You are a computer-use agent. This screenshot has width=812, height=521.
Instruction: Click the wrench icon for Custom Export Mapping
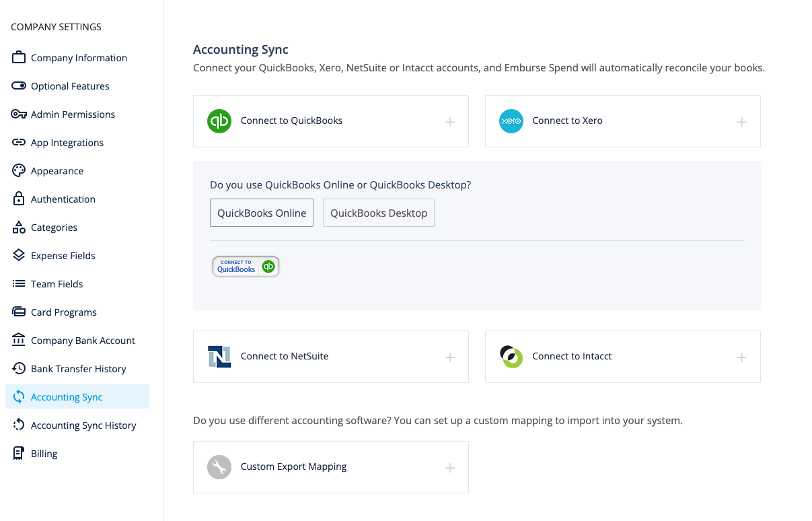point(219,466)
